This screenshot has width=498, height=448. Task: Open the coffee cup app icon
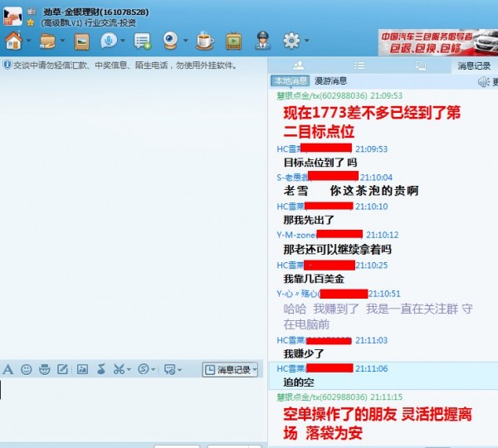pyautogui.click(x=204, y=40)
